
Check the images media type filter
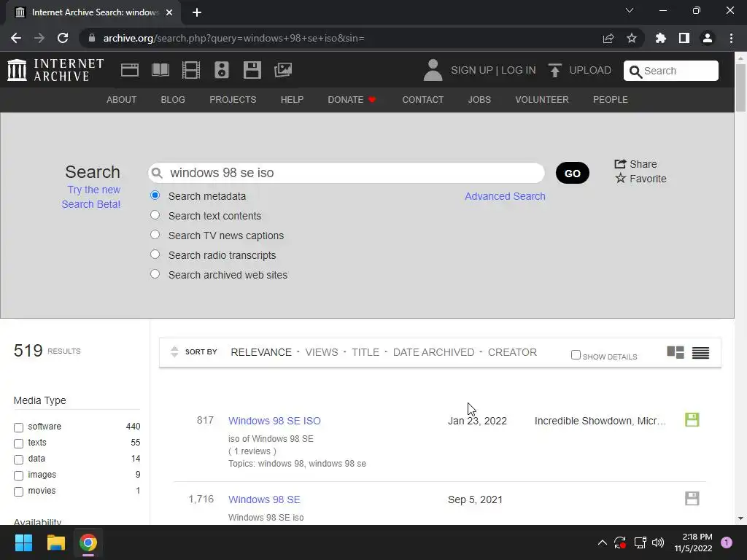point(18,475)
